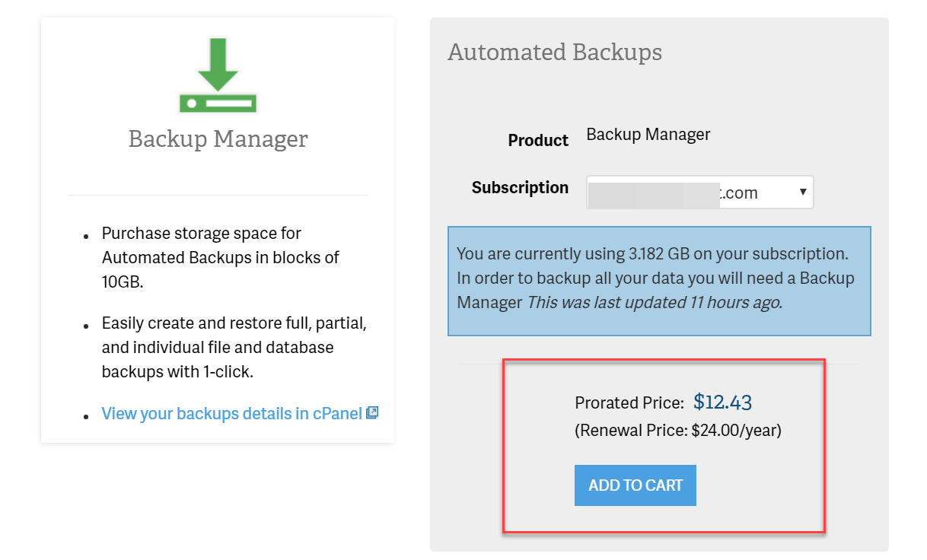927x560 pixels.
Task: Click the '10GB' text in first bullet
Action: click(x=122, y=282)
